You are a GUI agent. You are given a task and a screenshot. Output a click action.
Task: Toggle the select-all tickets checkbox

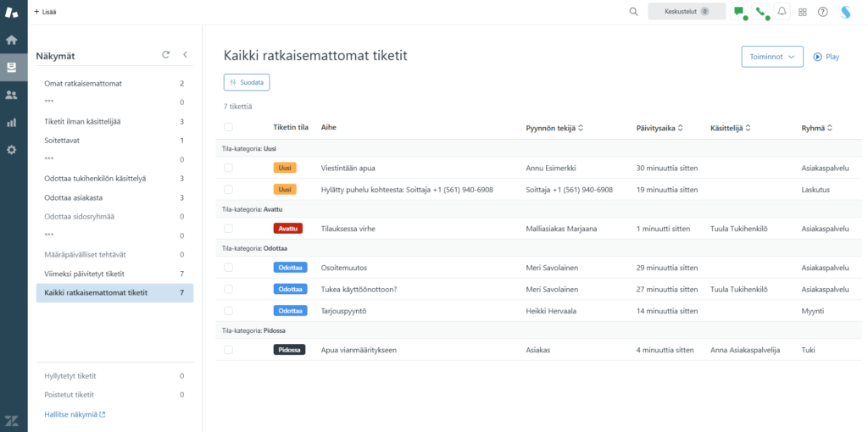[228, 127]
